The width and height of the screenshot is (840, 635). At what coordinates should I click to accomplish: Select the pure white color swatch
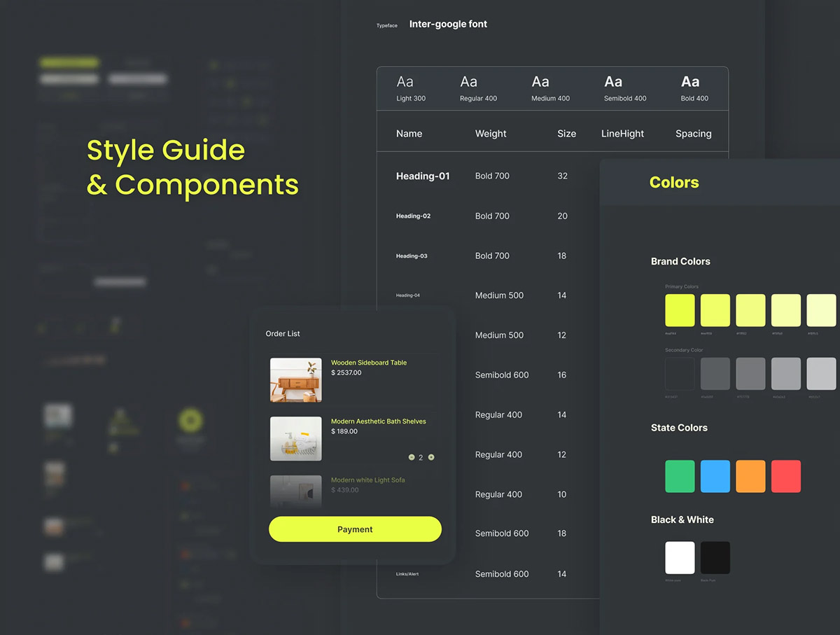point(680,557)
